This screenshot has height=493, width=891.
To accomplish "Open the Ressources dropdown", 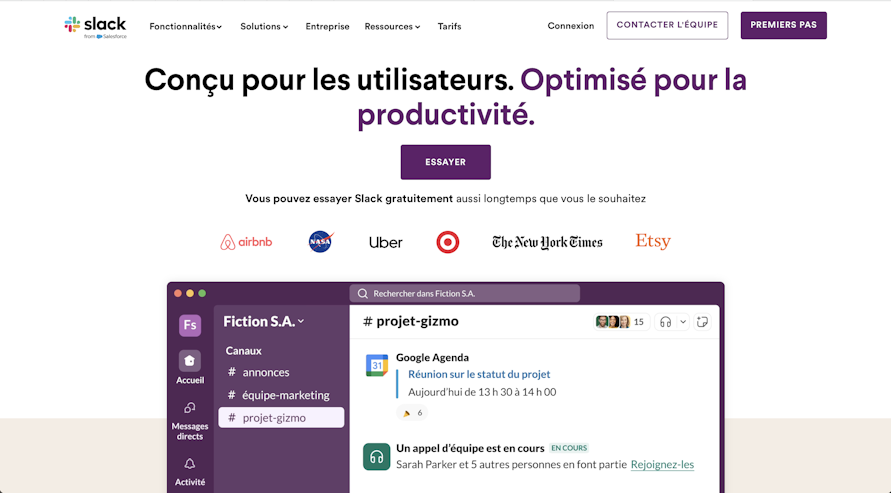I will point(393,26).
